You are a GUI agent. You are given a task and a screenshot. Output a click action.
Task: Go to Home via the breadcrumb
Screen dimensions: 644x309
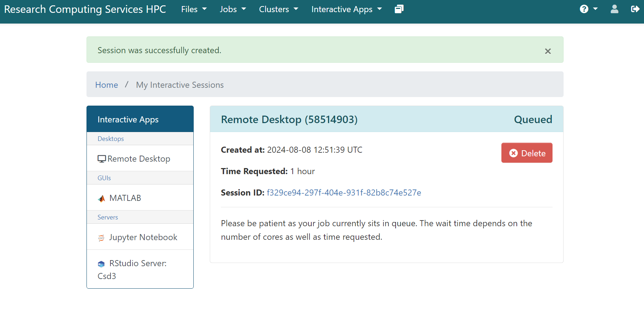(106, 85)
